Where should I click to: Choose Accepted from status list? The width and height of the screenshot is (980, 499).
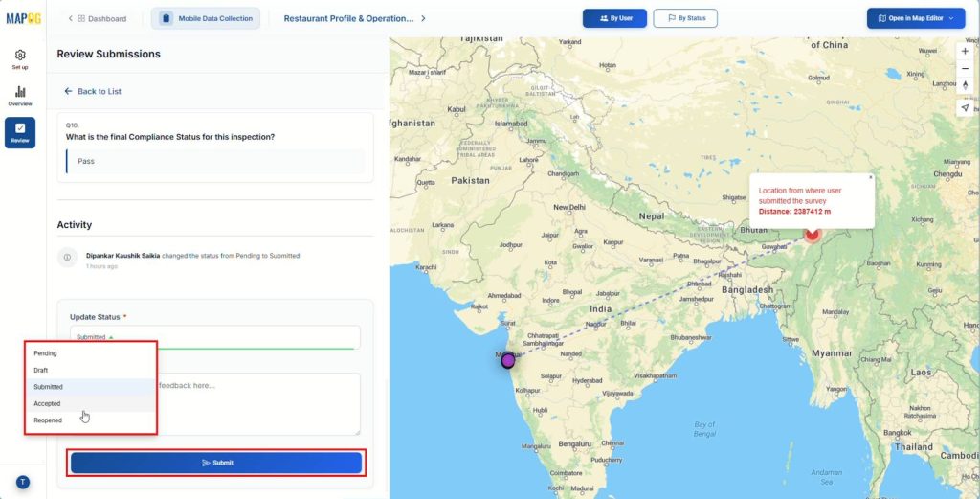coord(48,403)
